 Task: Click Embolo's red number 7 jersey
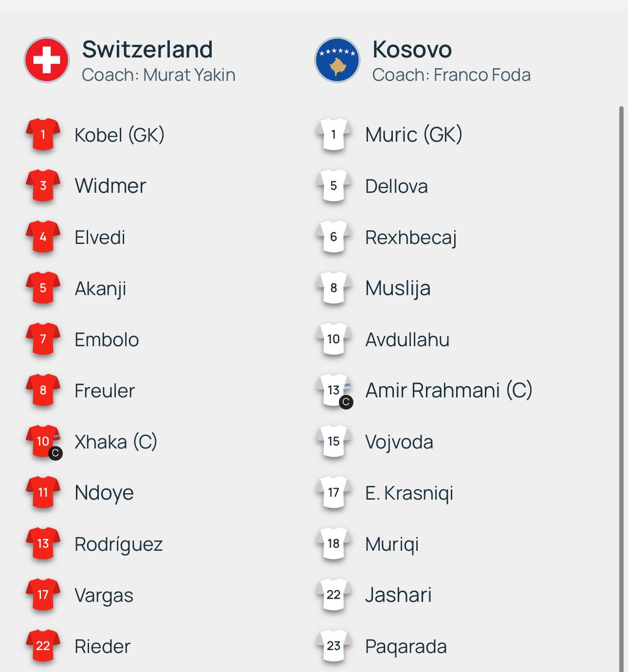(x=43, y=339)
